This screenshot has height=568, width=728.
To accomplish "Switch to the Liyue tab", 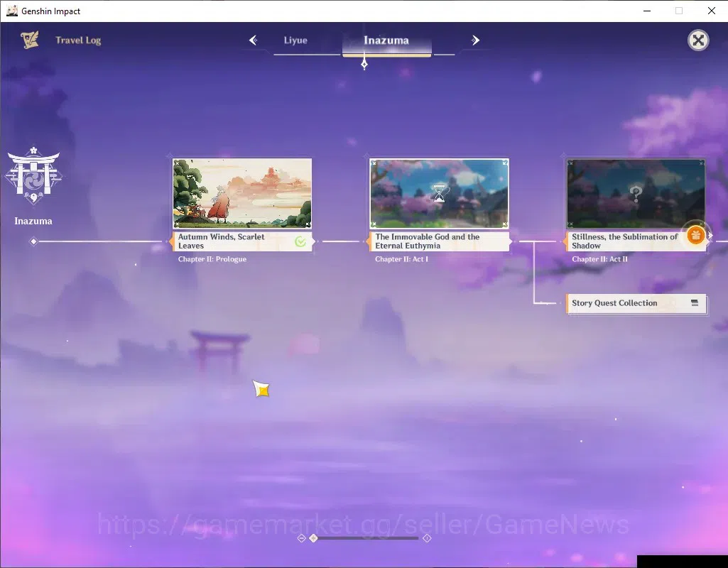I will 295,40.
